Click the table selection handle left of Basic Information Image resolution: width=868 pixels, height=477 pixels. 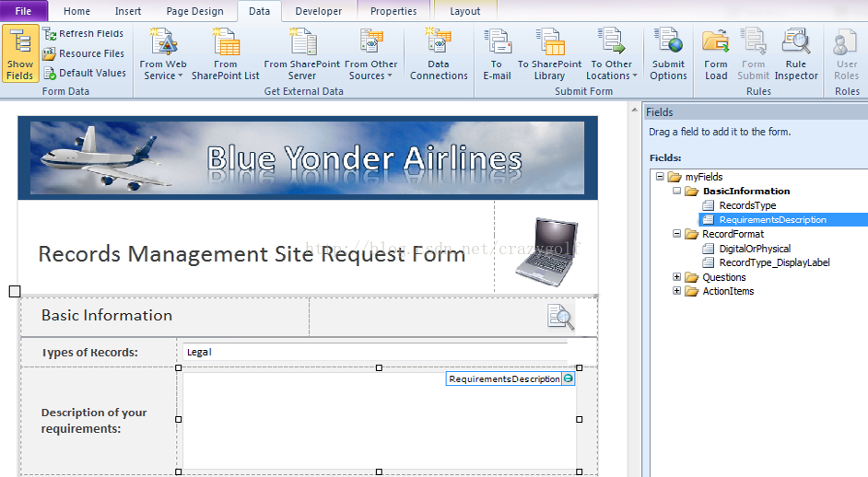pyautogui.click(x=15, y=291)
